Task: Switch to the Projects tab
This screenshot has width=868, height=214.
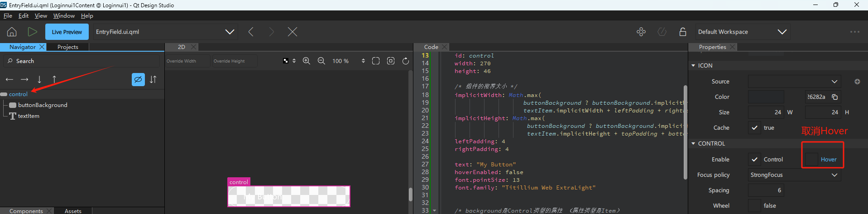Action: pyautogui.click(x=68, y=47)
